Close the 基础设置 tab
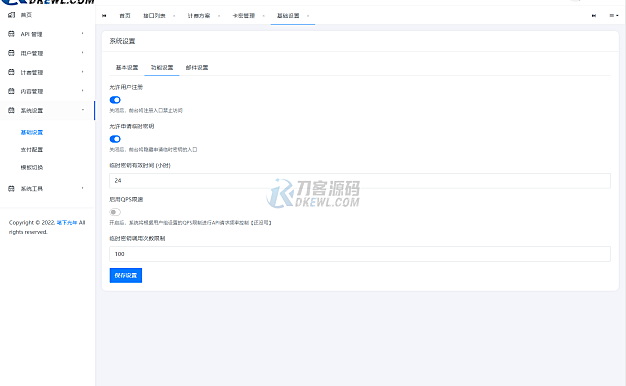 pyautogui.click(x=308, y=16)
